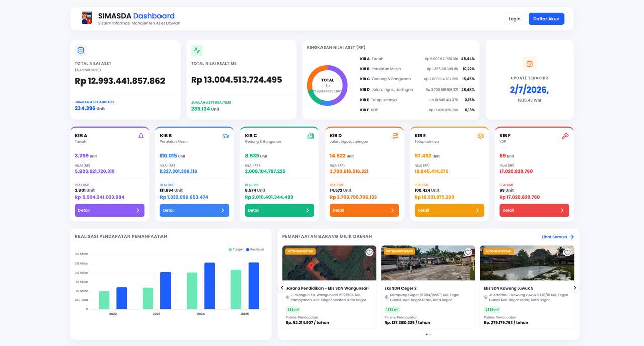Screen dimensions: 644x346
Task: Click Potensi Investasi badge on Kawung Luwuk card
Action: (498, 251)
